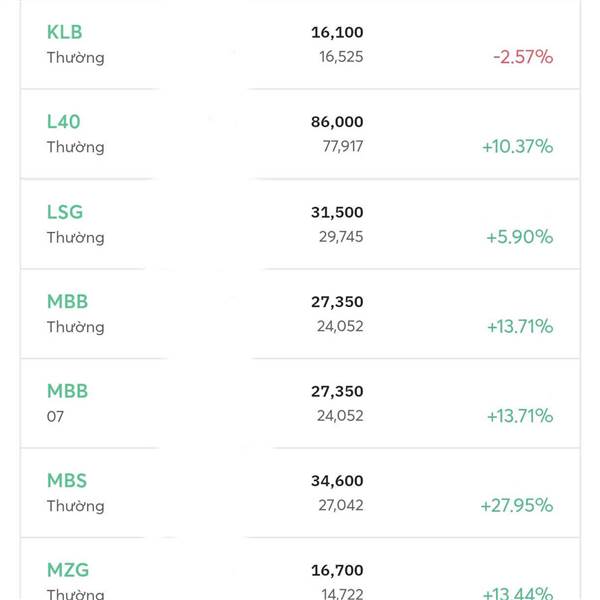The width and height of the screenshot is (600, 600).
Task: Select L40's market price 86,000
Action: [x=337, y=122]
